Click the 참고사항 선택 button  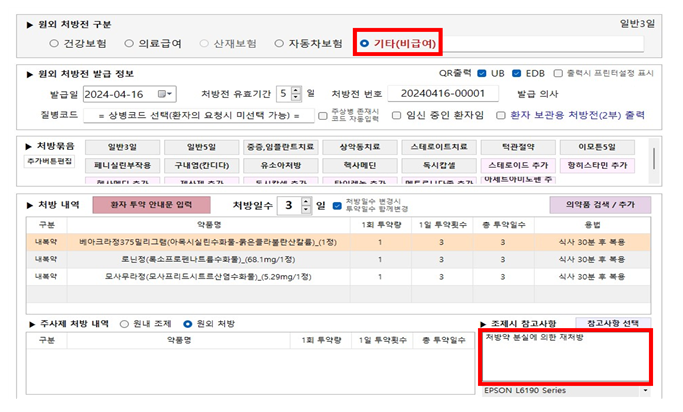(610, 323)
